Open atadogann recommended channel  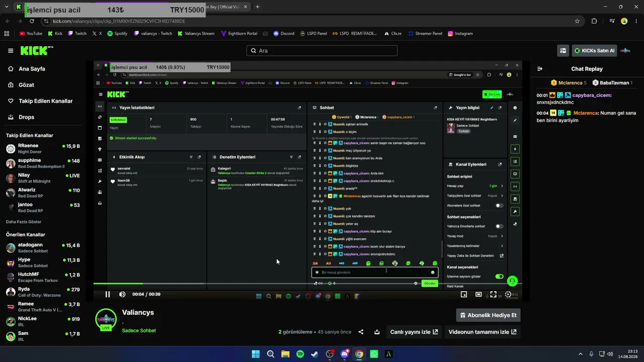pos(43,248)
